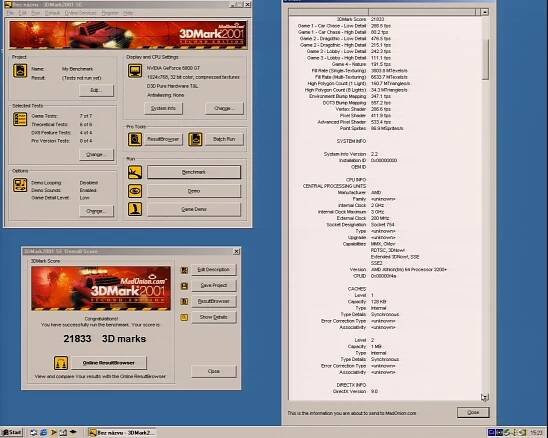Click the System Info button
The height and width of the screenshot is (438, 548).
click(x=163, y=108)
